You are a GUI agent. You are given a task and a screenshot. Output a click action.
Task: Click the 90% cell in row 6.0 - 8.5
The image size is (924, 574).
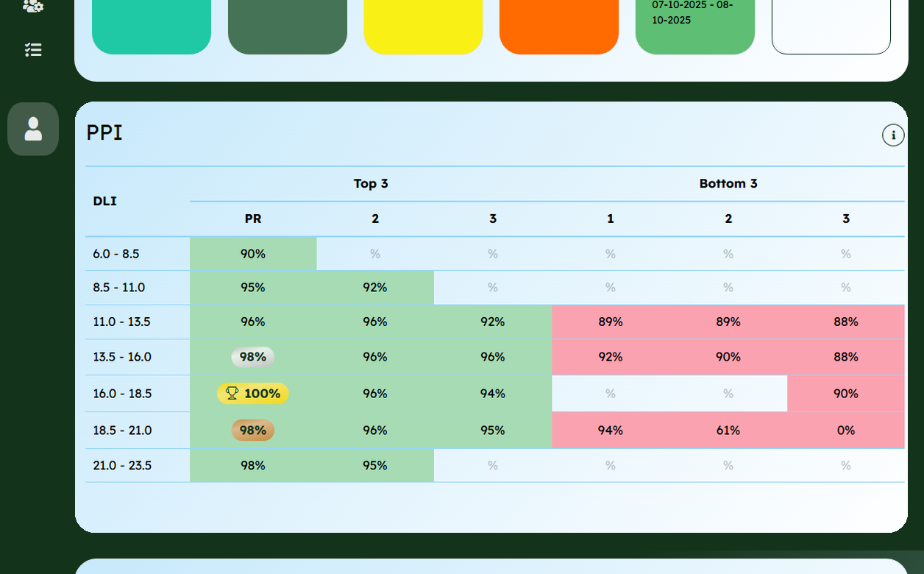pyautogui.click(x=253, y=254)
